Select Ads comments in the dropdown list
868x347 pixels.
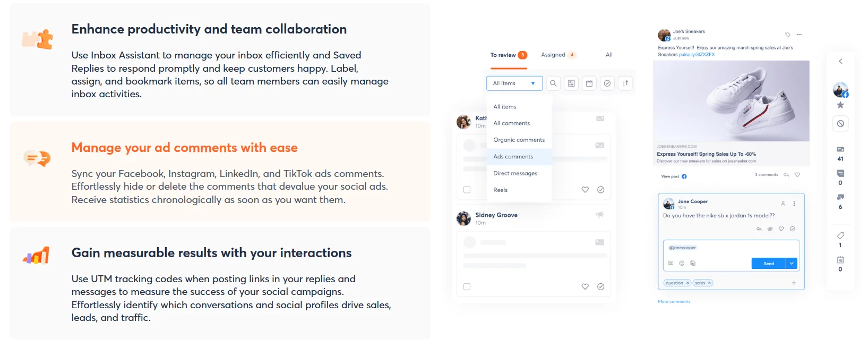pyautogui.click(x=519, y=157)
